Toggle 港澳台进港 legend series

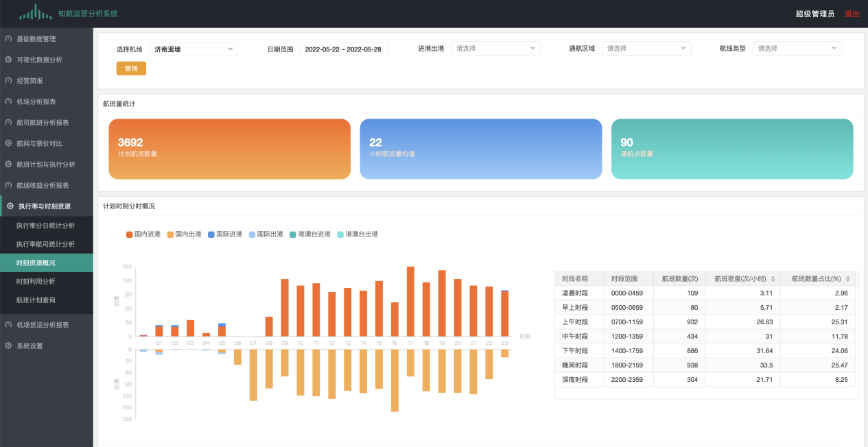coord(309,234)
